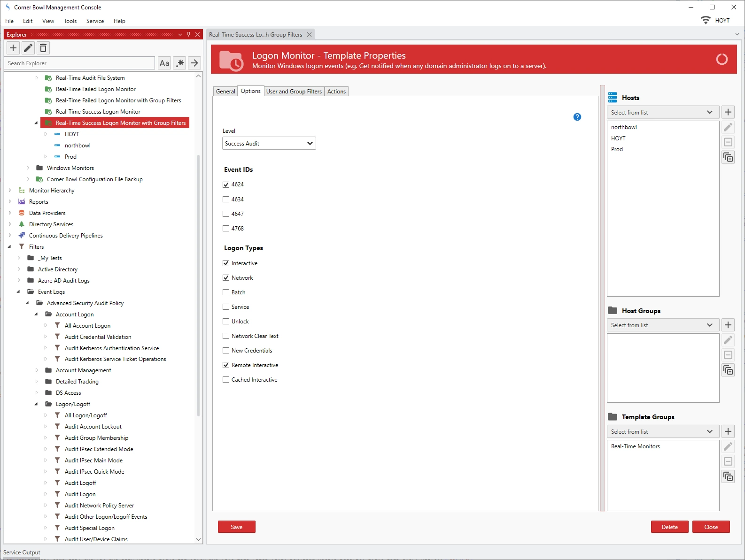Click the refresh circle icon in red header
Viewport: 745px width, 560px height.
722,59
